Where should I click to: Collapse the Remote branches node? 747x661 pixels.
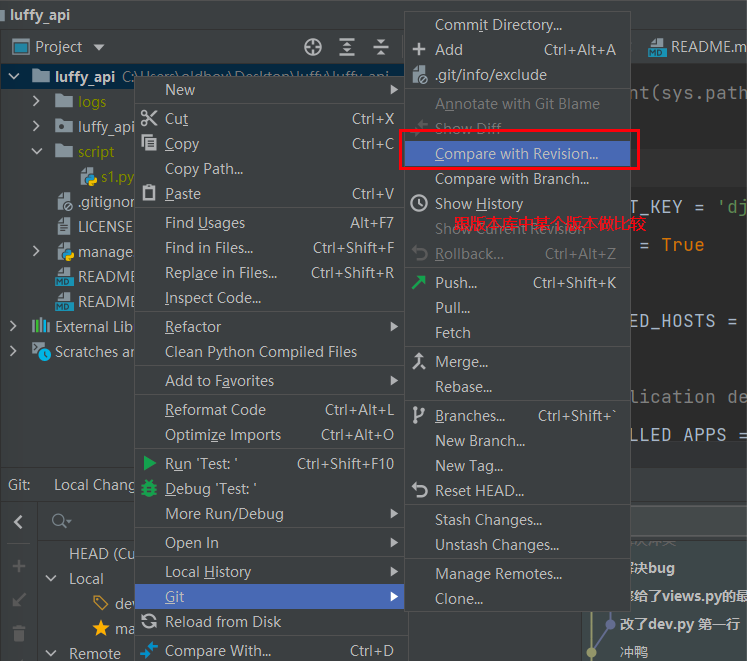point(51,653)
